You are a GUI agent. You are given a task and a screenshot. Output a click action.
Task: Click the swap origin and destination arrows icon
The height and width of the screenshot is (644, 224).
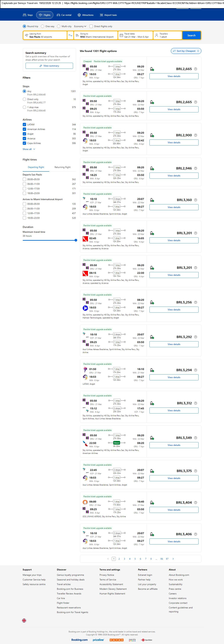coord(70,35)
